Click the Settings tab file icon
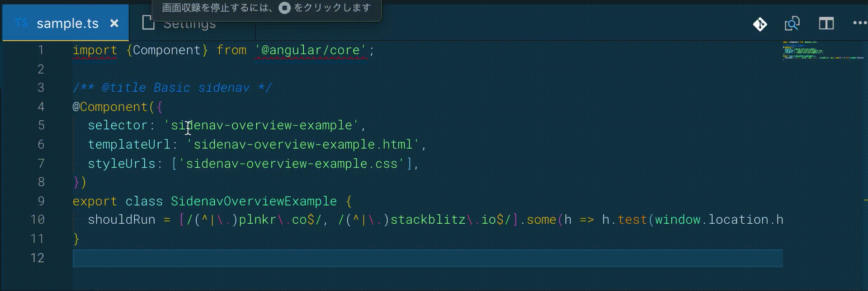The height and width of the screenshot is (291, 868). (x=148, y=23)
